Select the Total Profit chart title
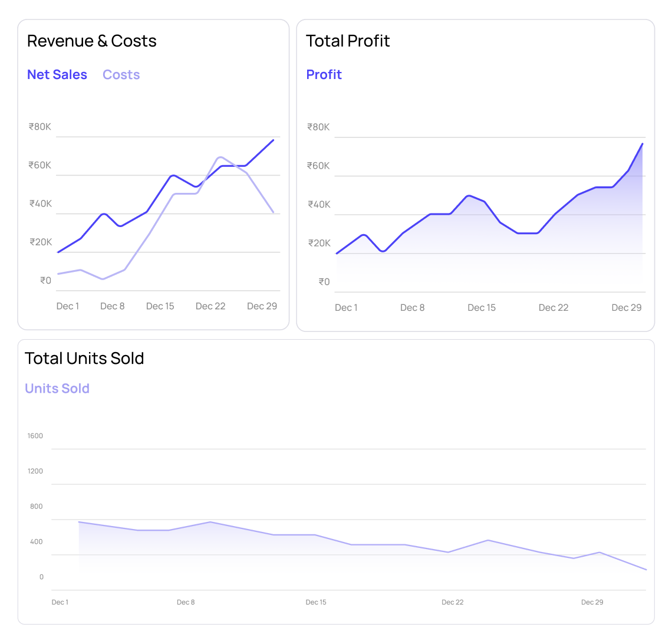 [x=348, y=41]
